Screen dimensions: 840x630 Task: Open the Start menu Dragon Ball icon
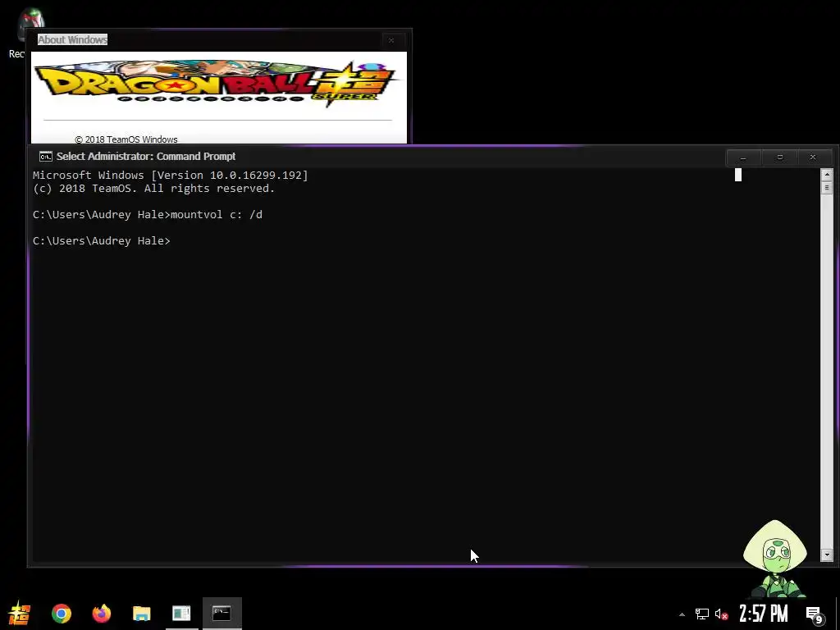point(20,614)
